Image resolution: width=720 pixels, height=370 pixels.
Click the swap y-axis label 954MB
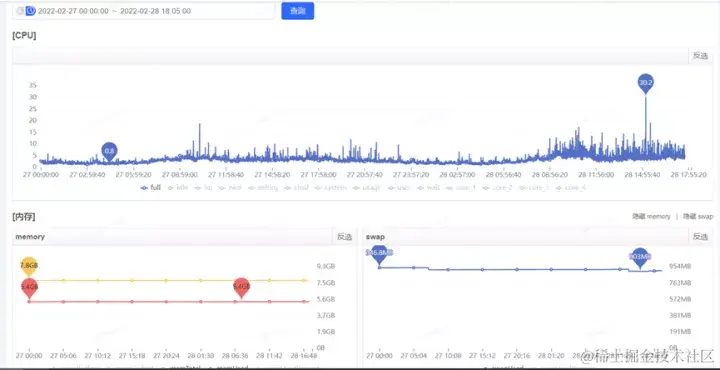(680, 266)
